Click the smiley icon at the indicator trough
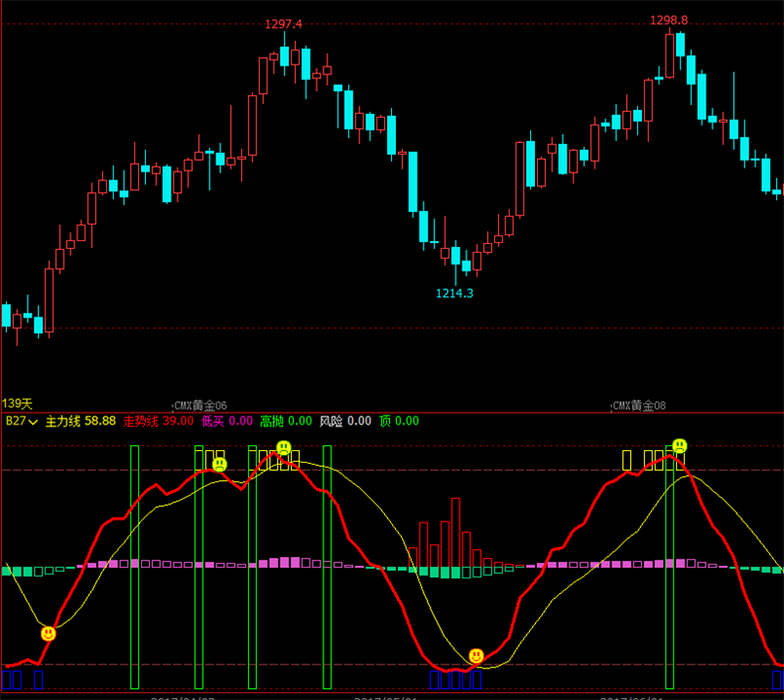Screen dimensions: 784x700 click(x=476, y=656)
